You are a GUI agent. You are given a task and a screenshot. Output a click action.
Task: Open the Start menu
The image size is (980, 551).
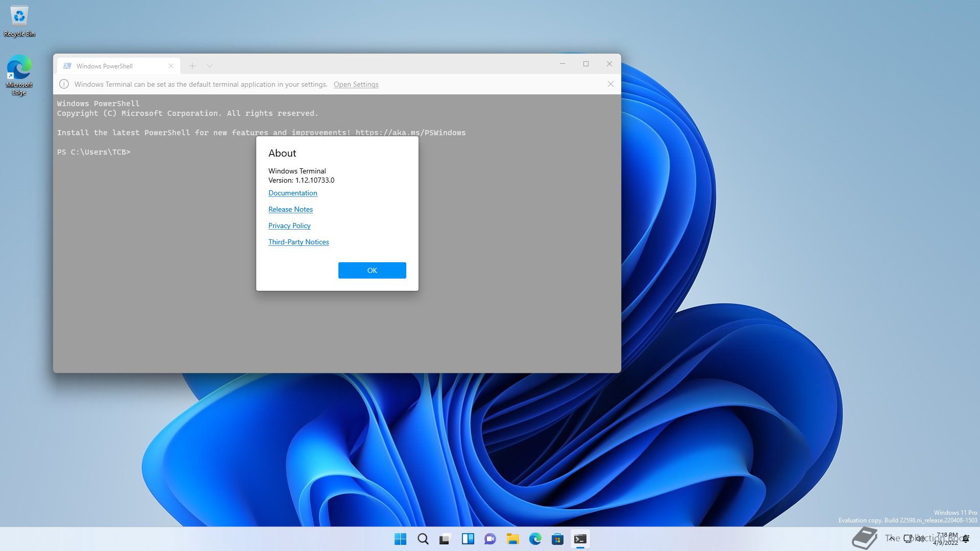pos(401,539)
